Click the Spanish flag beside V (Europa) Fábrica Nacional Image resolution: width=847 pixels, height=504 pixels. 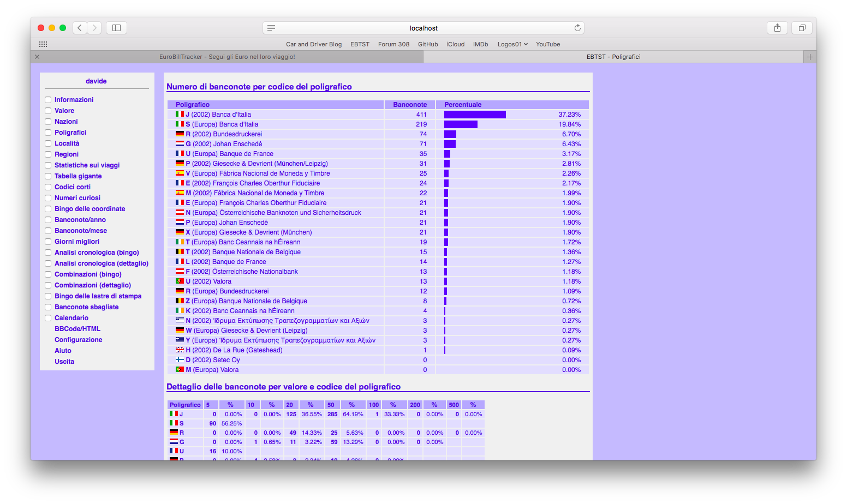click(x=179, y=173)
